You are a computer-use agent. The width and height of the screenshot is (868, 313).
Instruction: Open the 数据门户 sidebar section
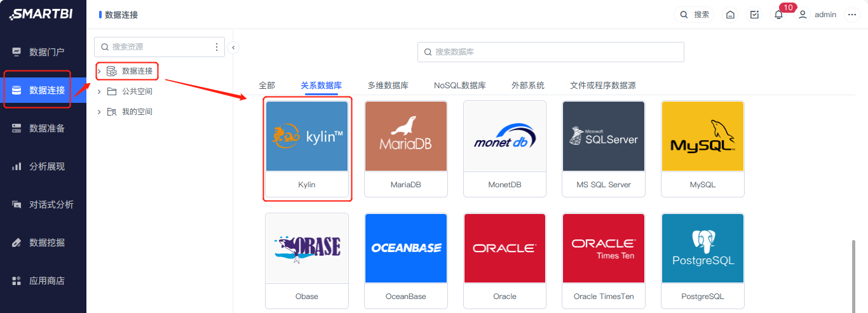pos(43,52)
